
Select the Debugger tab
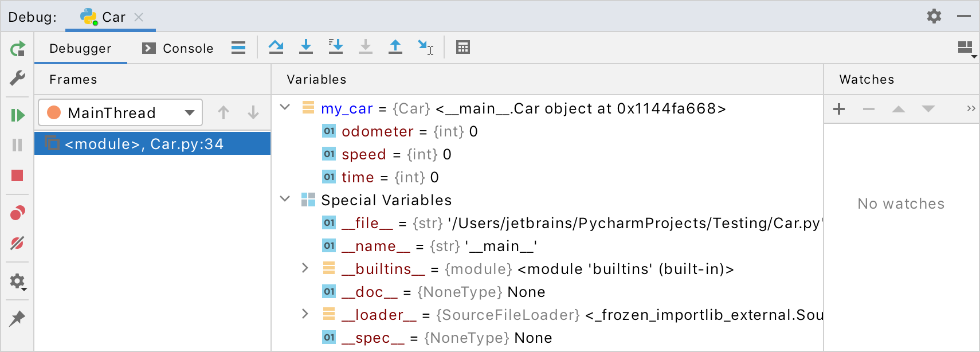(x=80, y=48)
